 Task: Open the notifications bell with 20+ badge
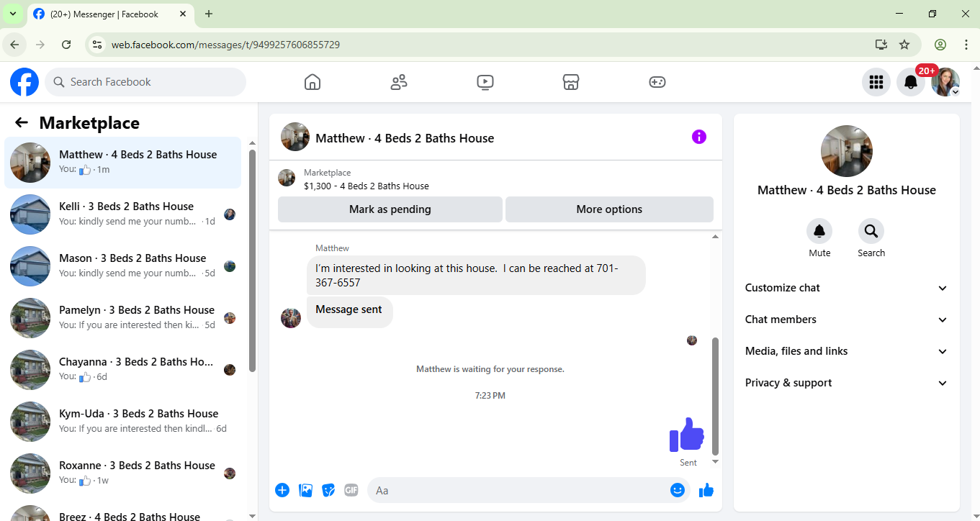tap(911, 82)
